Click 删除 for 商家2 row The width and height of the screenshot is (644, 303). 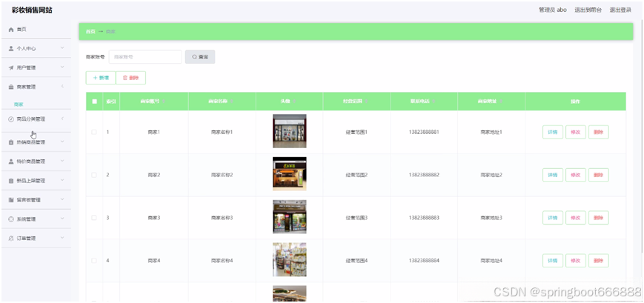pos(598,175)
